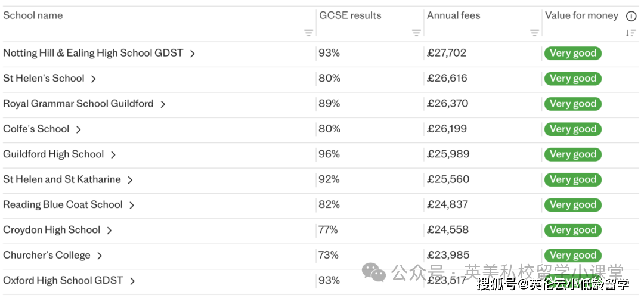The height and width of the screenshot is (298, 644).
Task: Click chevron next to Croydon High School
Action: point(109,230)
